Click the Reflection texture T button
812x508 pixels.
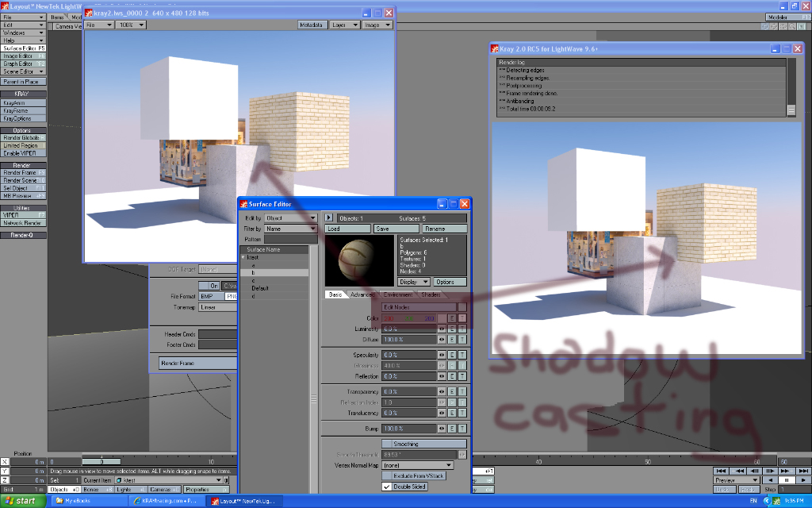point(462,375)
